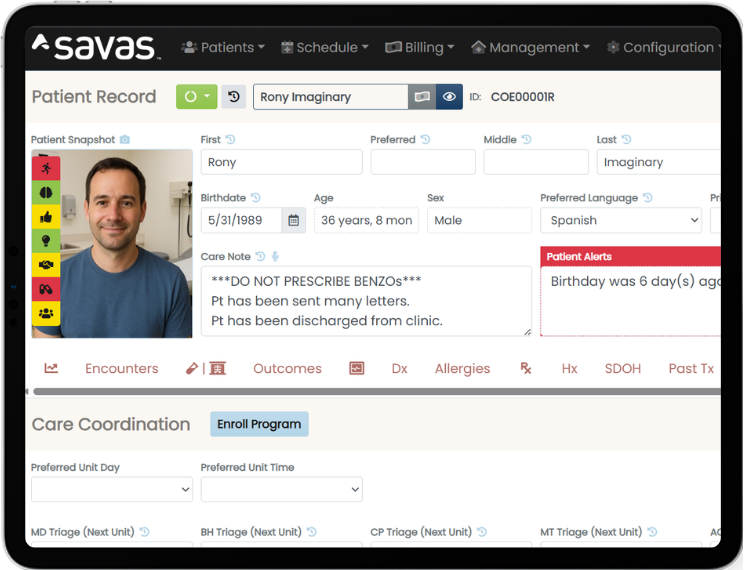Click the yellow thumbs-up snapshot icon
The width and height of the screenshot is (745, 570).
pyautogui.click(x=46, y=217)
